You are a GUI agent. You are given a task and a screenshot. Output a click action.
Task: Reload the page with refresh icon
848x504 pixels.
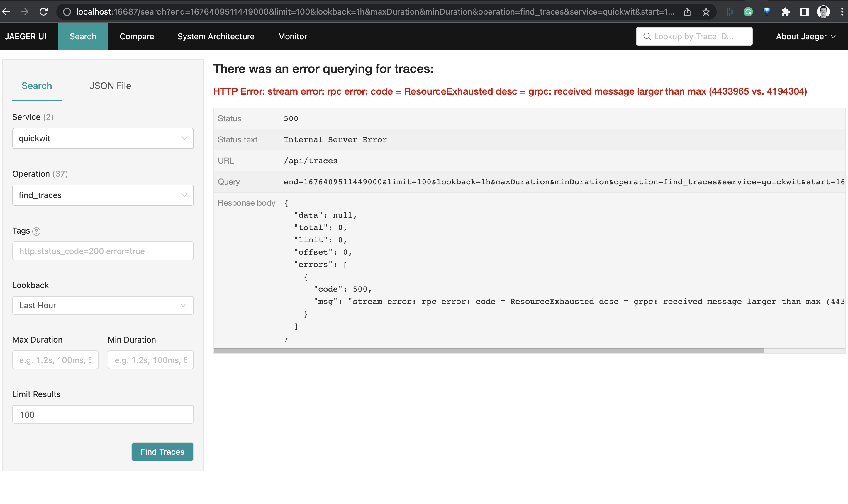click(x=43, y=12)
